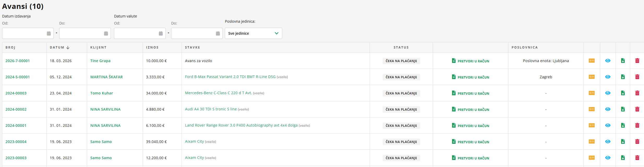The image size is (644, 167).
Task: Download document for advance 2023-00003
Action: pyautogui.click(x=623, y=158)
